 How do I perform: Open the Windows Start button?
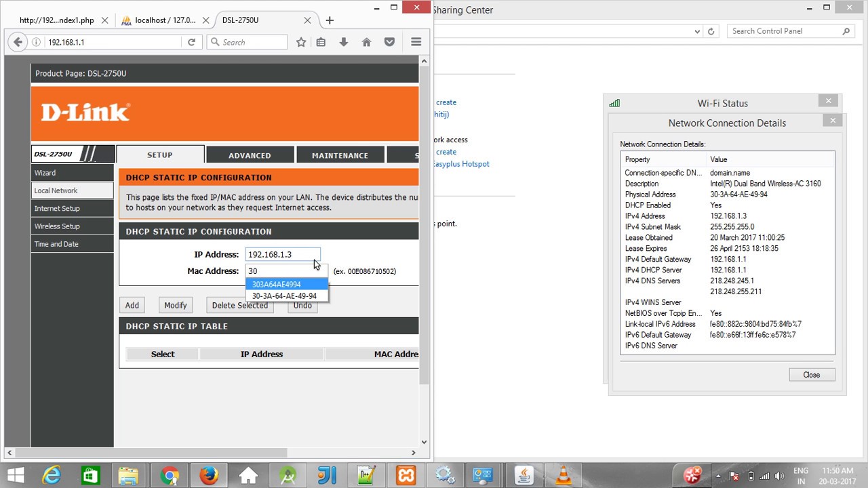tap(15, 476)
